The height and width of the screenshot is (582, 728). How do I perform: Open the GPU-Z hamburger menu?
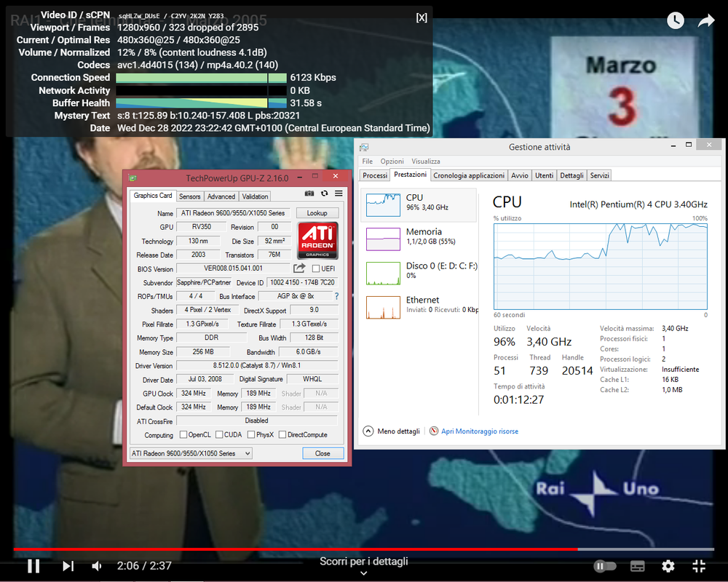[339, 193]
